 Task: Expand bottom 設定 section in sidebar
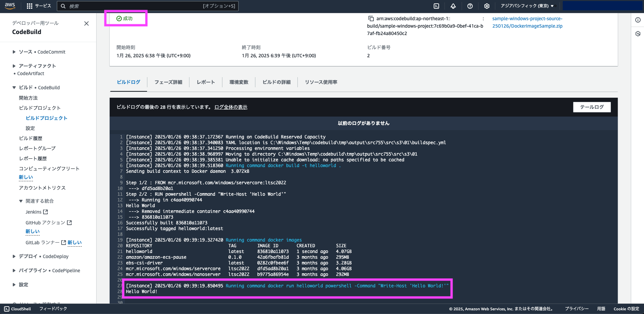[14, 285]
